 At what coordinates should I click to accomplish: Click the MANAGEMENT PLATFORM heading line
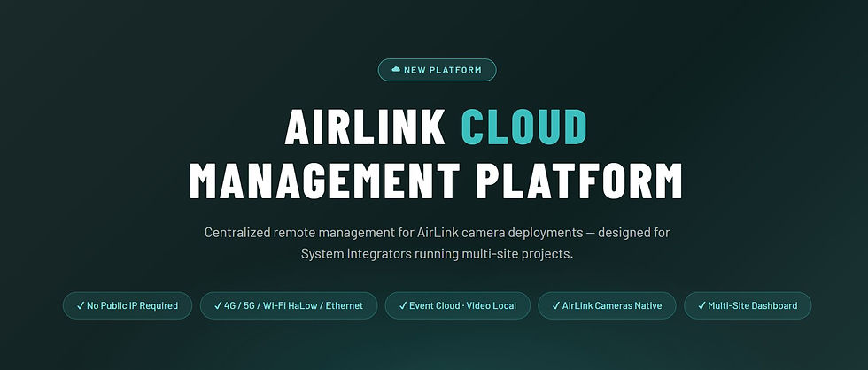coord(436,181)
